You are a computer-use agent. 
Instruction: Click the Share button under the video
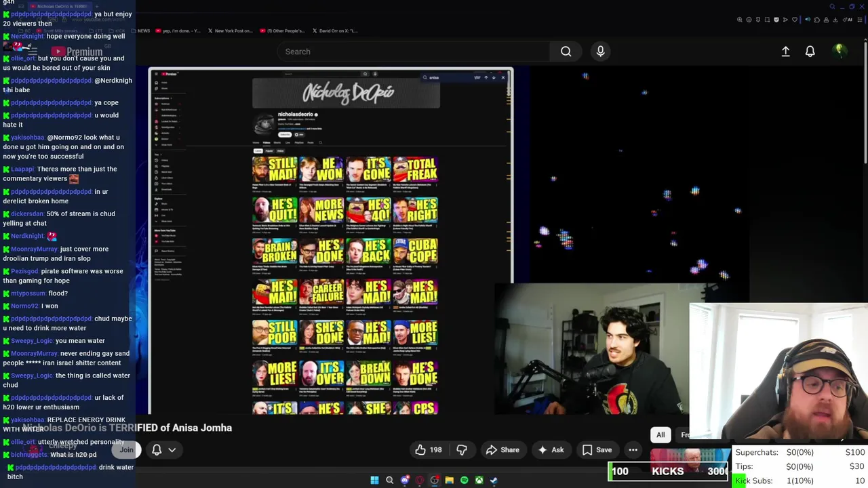[502, 449]
